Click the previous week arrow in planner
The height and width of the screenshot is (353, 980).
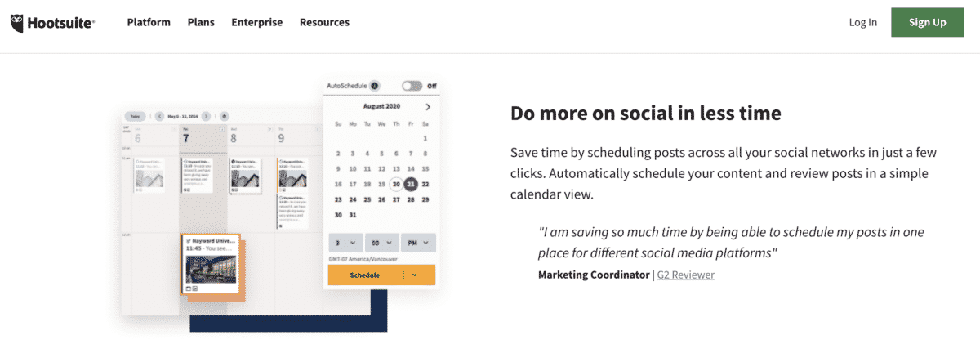[159, 117]
